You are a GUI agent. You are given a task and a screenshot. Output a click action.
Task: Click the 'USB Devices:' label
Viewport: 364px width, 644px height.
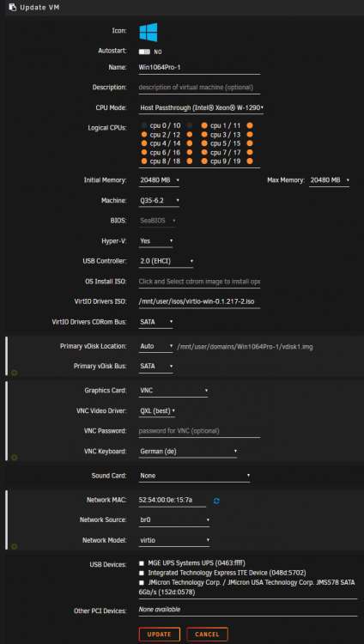click(x=107, y=565)
